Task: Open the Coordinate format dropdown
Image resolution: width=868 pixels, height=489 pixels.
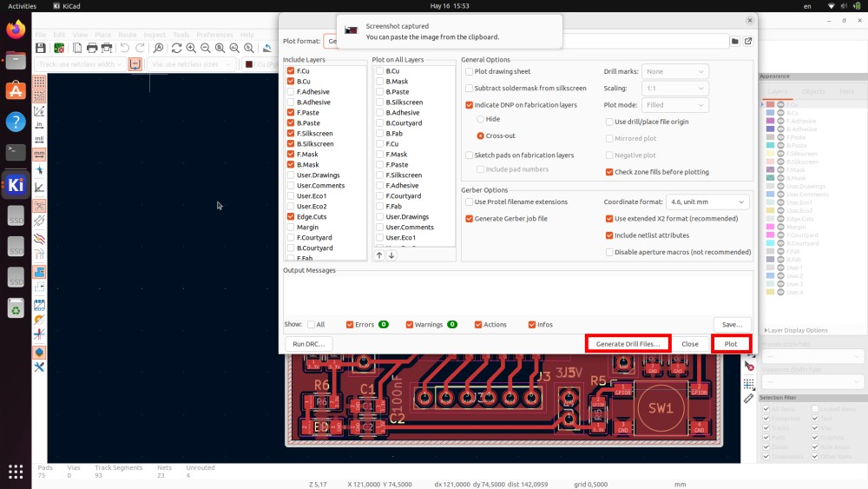Action: coord(707,202)
